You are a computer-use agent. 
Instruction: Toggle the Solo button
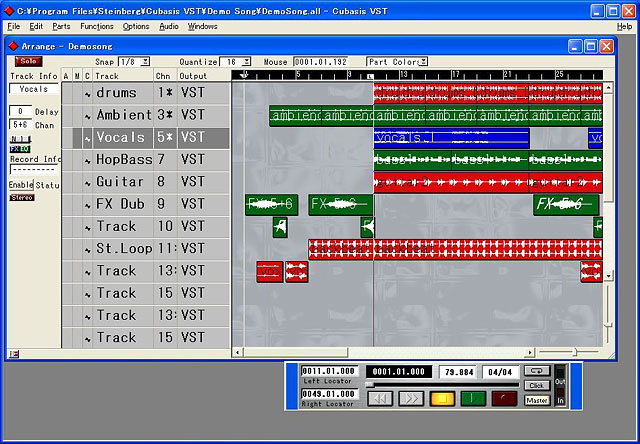(28, 61)
